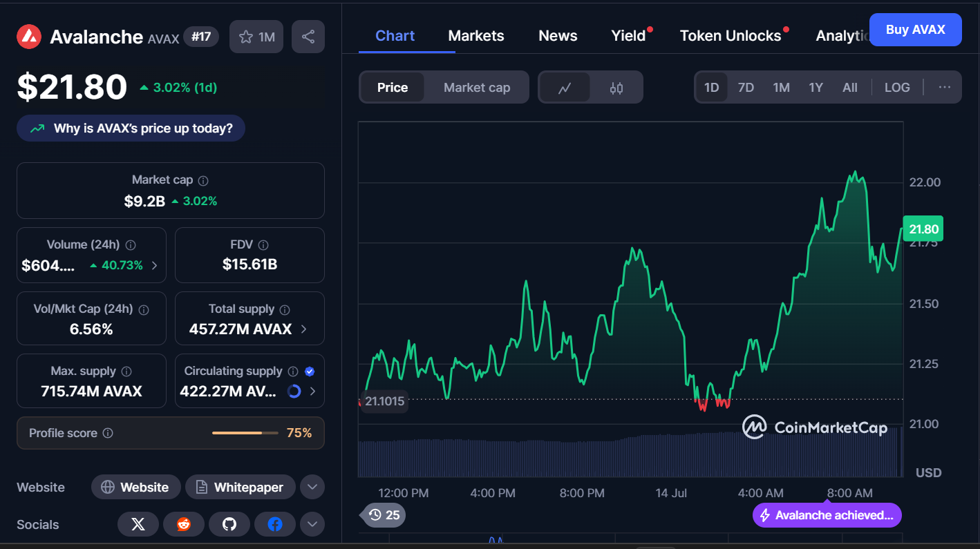The height and width of the screenshot is (549, 980).
Task: Click the share icon button
Action: click(x=308, y=37)
